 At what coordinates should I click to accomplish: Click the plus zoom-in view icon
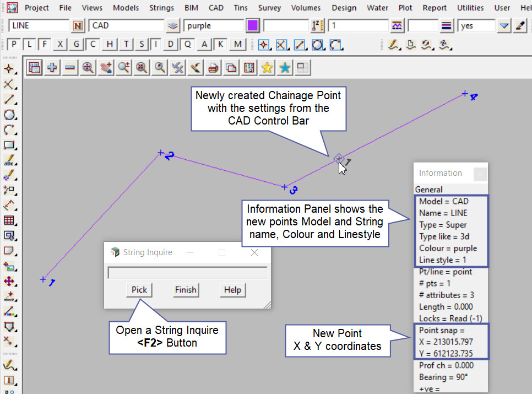(x=52, y=67)
